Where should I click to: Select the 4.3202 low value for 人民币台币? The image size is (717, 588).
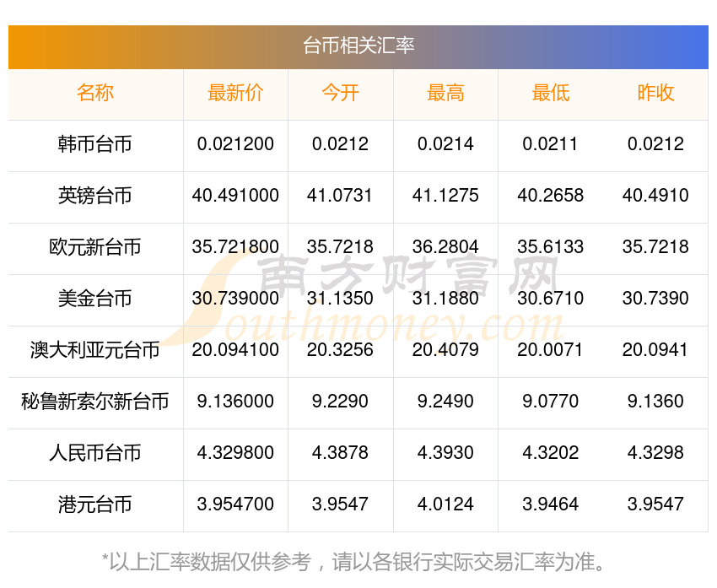(550, 453)
